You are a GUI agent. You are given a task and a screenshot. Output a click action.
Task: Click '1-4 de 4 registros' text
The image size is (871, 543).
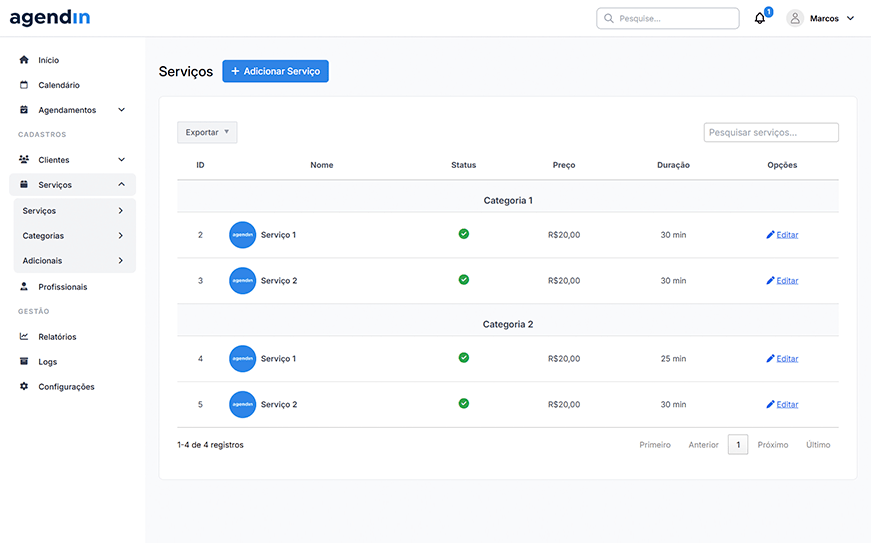[211, 445]
